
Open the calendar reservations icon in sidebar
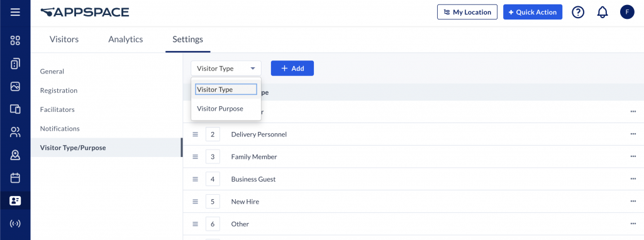tap(15, 178)
